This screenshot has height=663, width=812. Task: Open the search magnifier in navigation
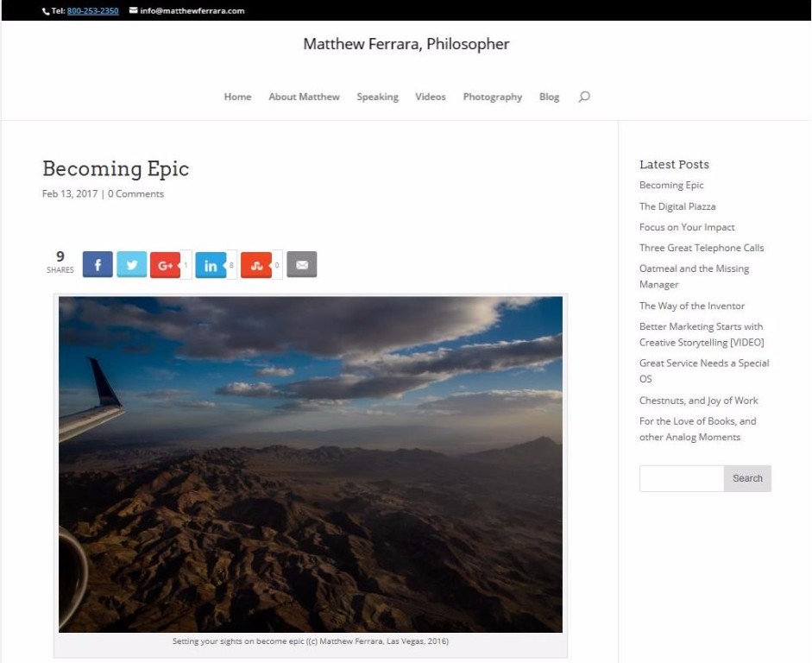pos(584,97)
